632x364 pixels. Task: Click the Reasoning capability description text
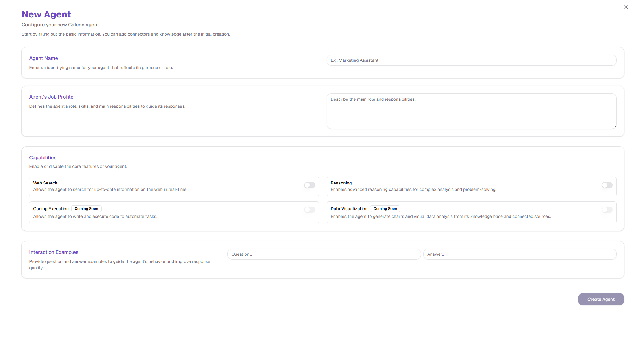point(413,189)
